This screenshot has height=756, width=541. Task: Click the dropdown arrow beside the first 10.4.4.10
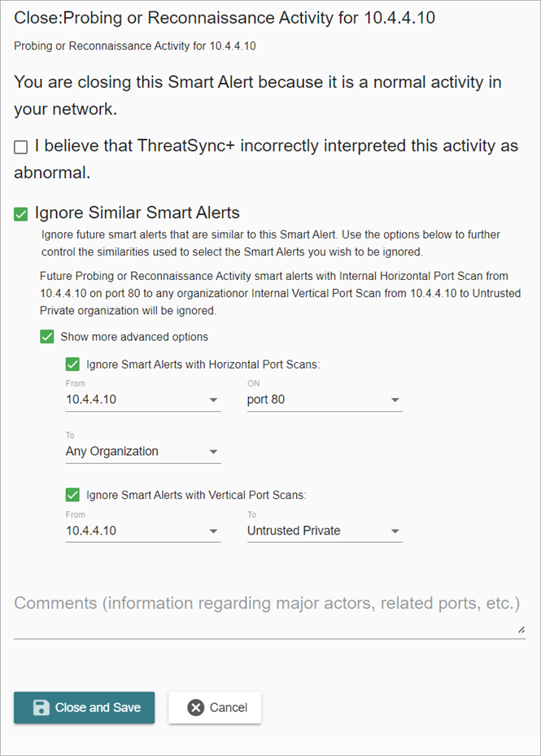click(214, 400)
